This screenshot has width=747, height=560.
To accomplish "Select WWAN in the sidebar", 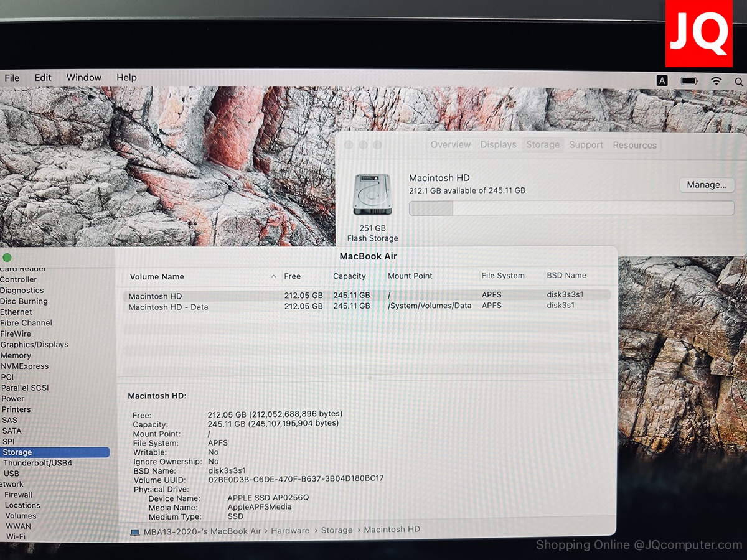I will (x=18, y=526).
